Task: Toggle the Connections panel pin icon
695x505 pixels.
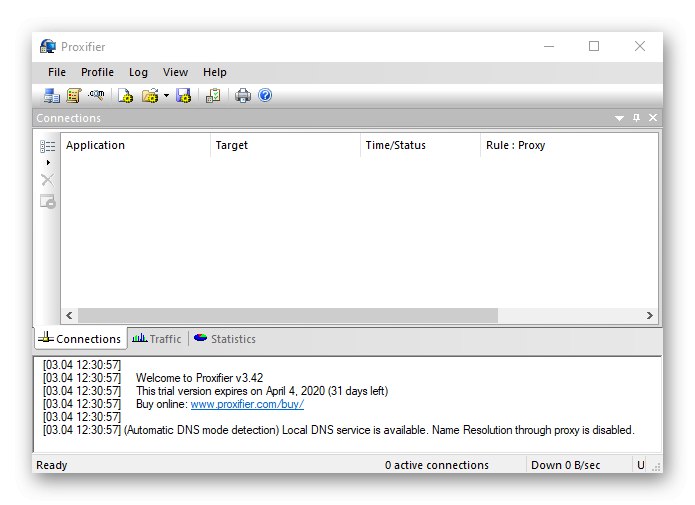Action: point(636,117)
